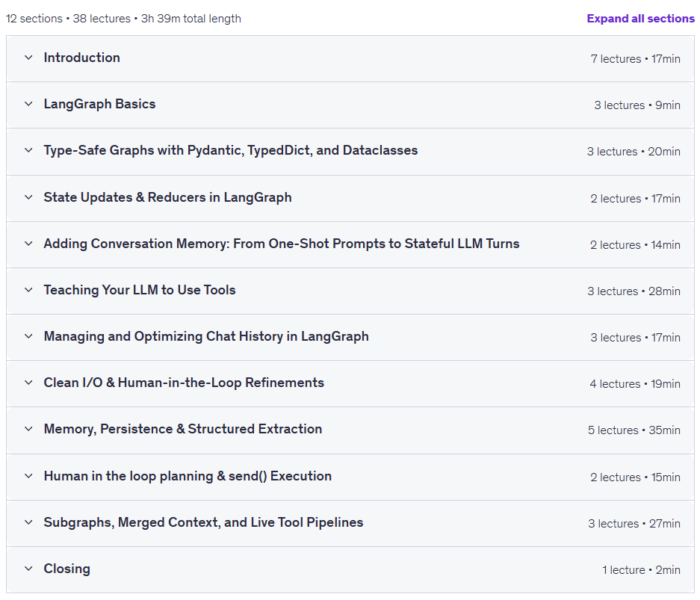This screenshot has width=700, height=600.
Task: Click the '3 lectures • 9min' text
Action: pos(637,105)
